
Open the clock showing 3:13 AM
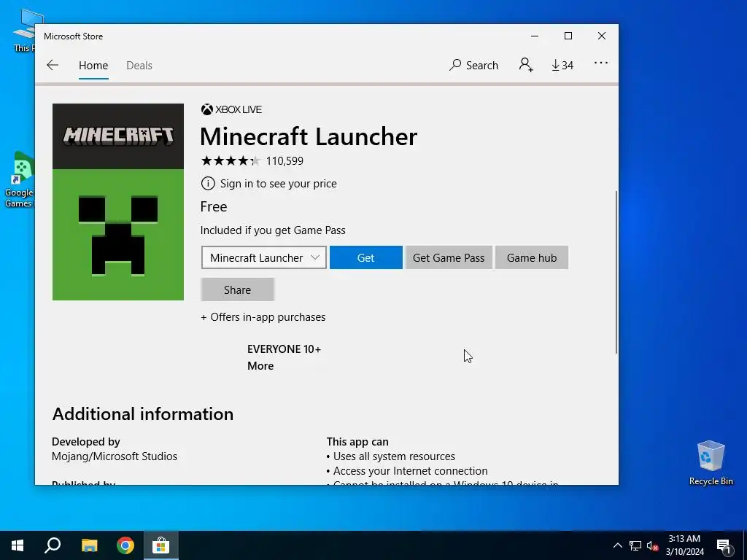(684, 545)
